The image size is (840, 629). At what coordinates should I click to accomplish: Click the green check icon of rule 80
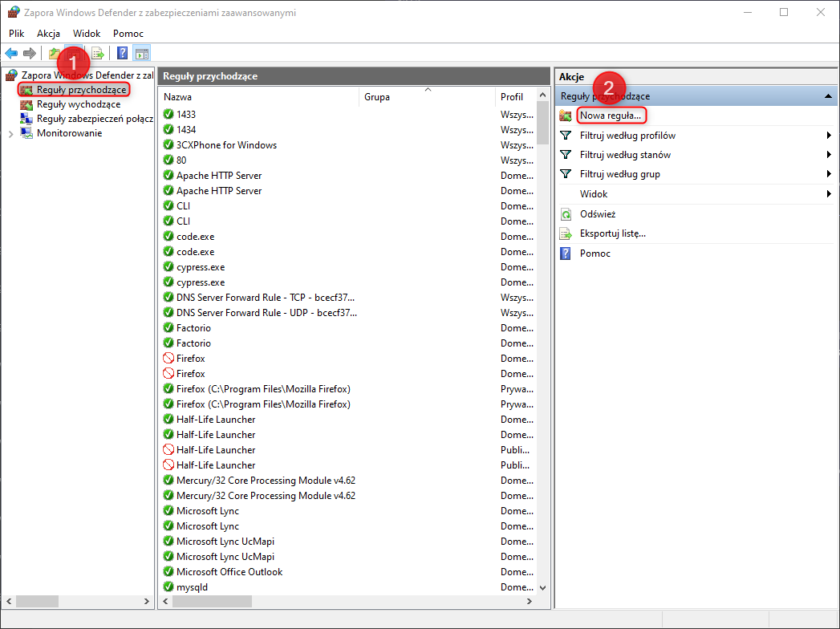168,160
